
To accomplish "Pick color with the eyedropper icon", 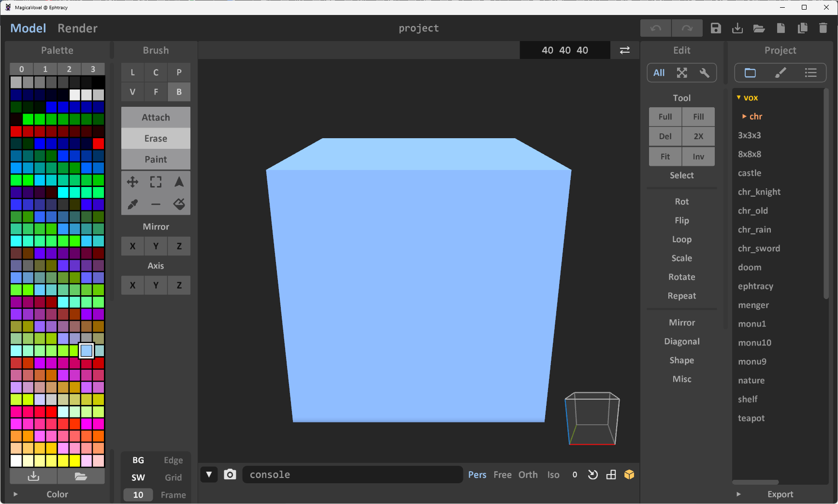I will point(132,204).
